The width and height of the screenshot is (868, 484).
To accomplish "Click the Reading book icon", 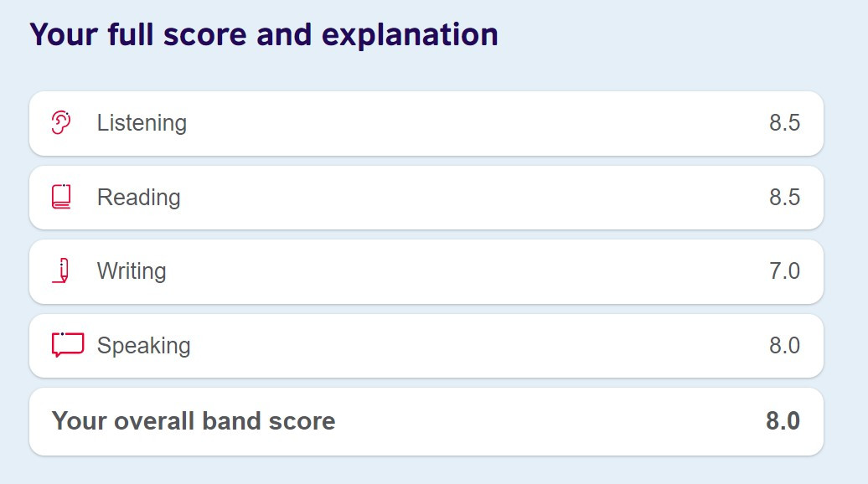I will (61, 197).
